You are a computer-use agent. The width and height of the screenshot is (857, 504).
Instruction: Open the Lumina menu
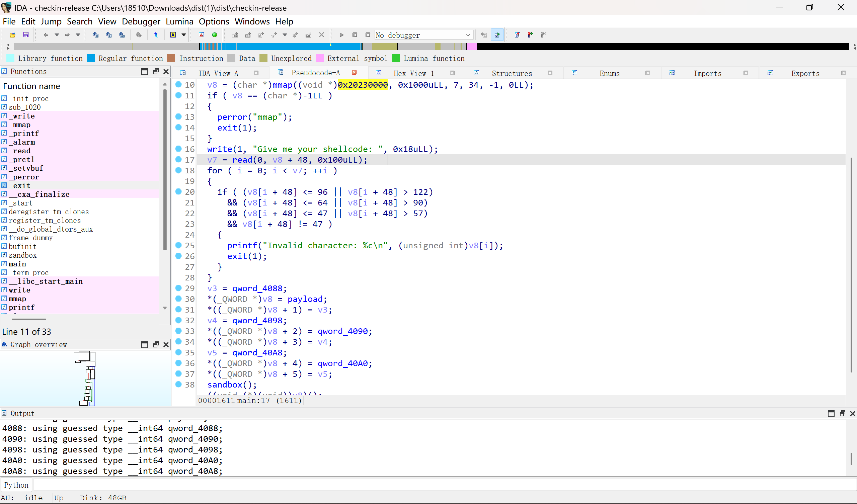coord(179,21)
